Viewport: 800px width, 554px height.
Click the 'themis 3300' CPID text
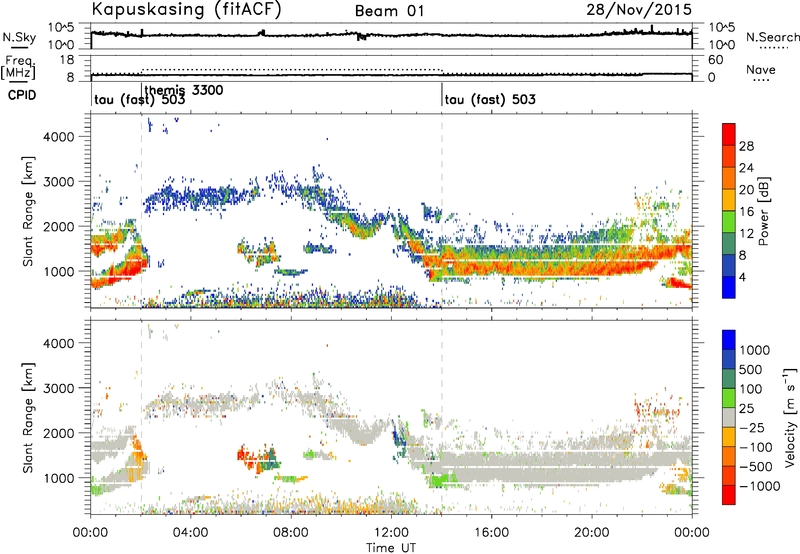(x=184, y=90)
